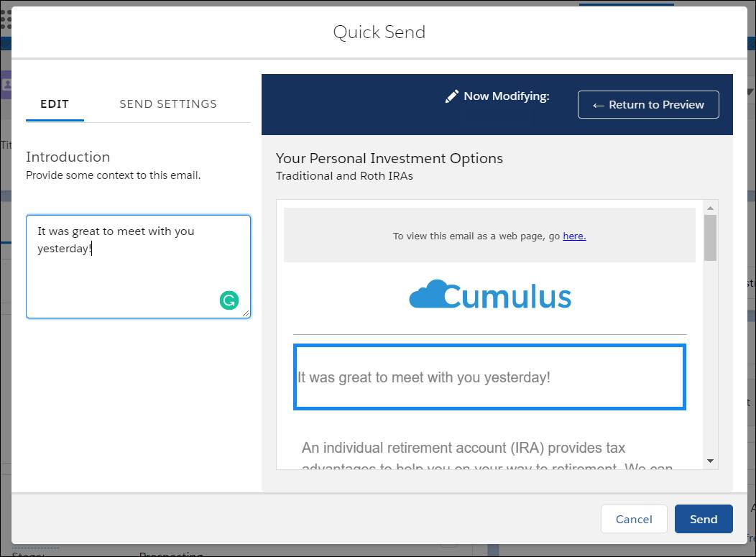Select the EDIT tab

click(x=55, y=103)
